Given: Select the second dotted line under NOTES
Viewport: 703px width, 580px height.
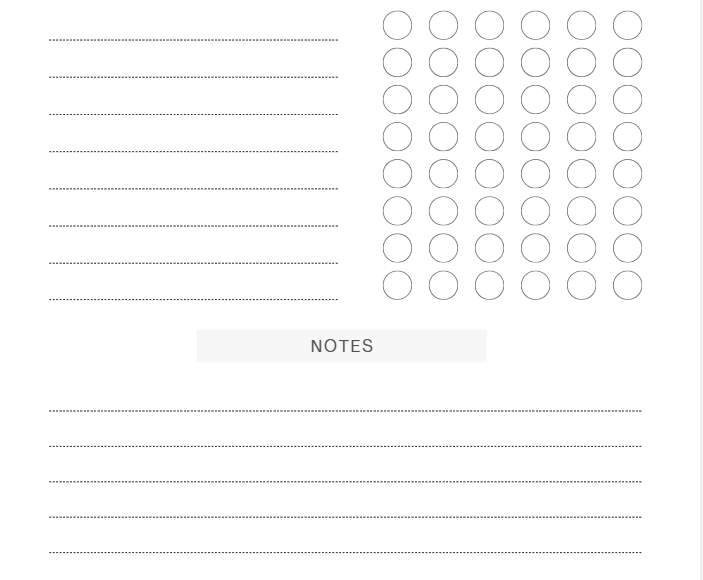Looking at the screenshot, I should tap(345, 446).
